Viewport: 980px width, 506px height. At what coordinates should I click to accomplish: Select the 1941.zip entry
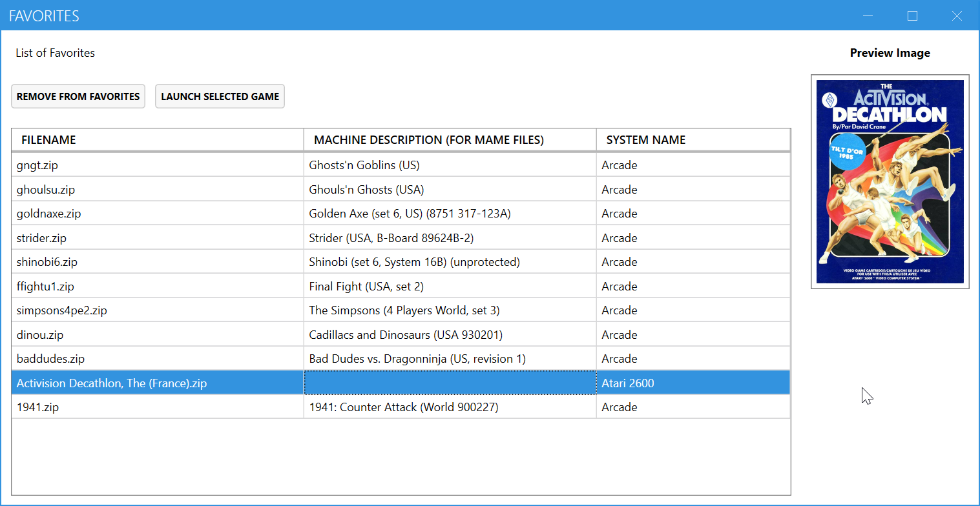click(158, 407)
